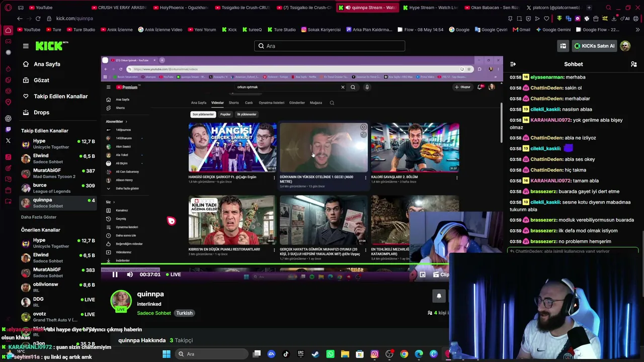Click the green KICK logo

pyautogui.click(x=52, y=46)
